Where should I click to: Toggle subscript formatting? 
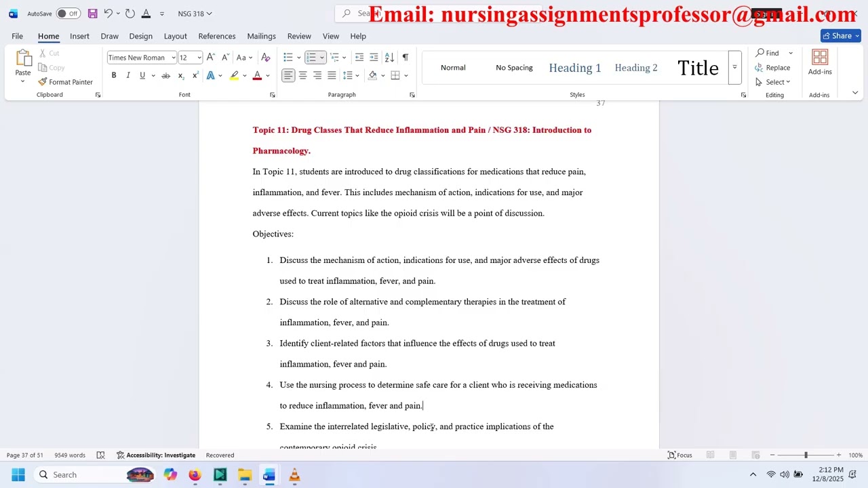click(x=181, y=75)
